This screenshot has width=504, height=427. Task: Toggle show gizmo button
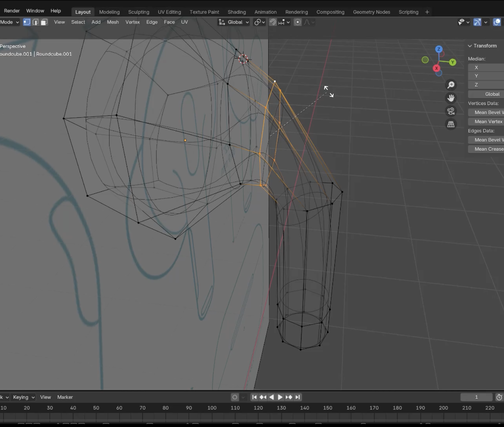click(477, 22)
